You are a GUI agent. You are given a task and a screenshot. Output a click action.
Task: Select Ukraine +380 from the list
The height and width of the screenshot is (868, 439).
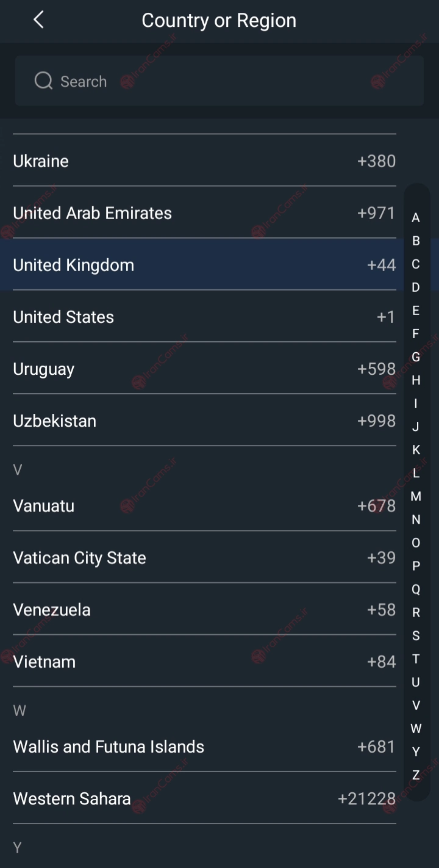coord(204,161)
